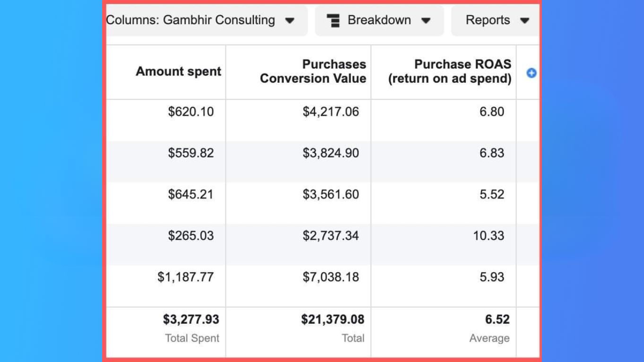This screenshot has height=362, width=644.
Task: Click the $3,561.60 conversion value cell
Action: [x=331, y=194]
